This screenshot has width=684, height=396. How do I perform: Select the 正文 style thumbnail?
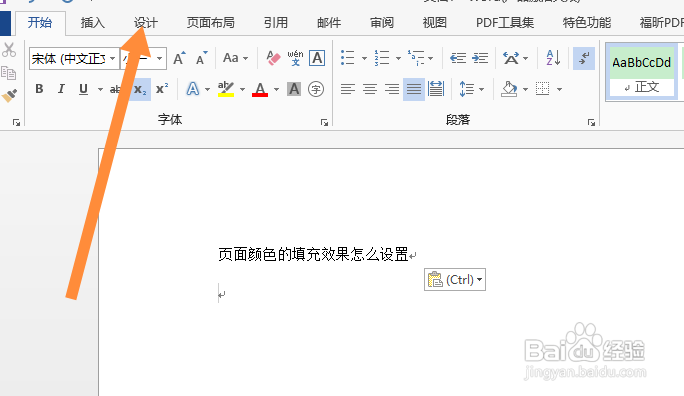point(642,73)
